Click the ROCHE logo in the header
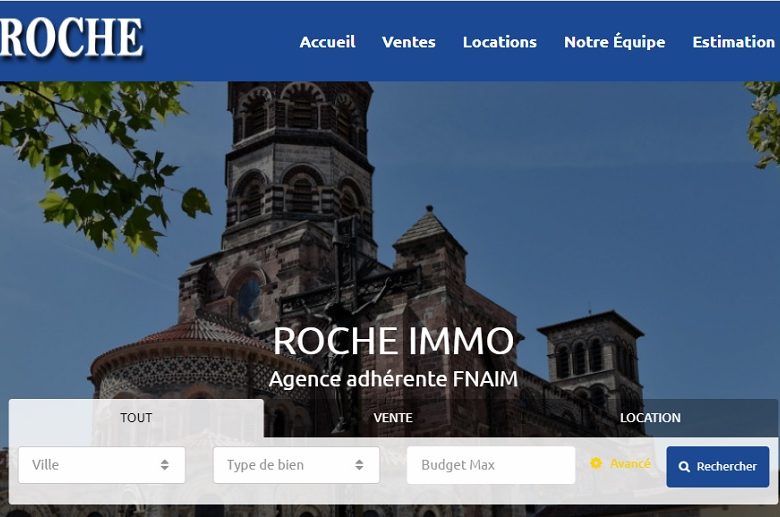The height and width of the screenshot is (517, 780). point(72,38)
